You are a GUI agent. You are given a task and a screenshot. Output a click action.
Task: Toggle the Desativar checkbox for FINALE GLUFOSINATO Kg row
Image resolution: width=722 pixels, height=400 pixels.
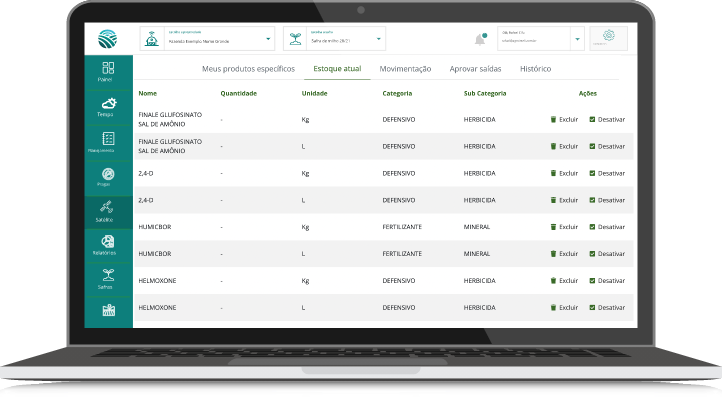pos(592,119)
